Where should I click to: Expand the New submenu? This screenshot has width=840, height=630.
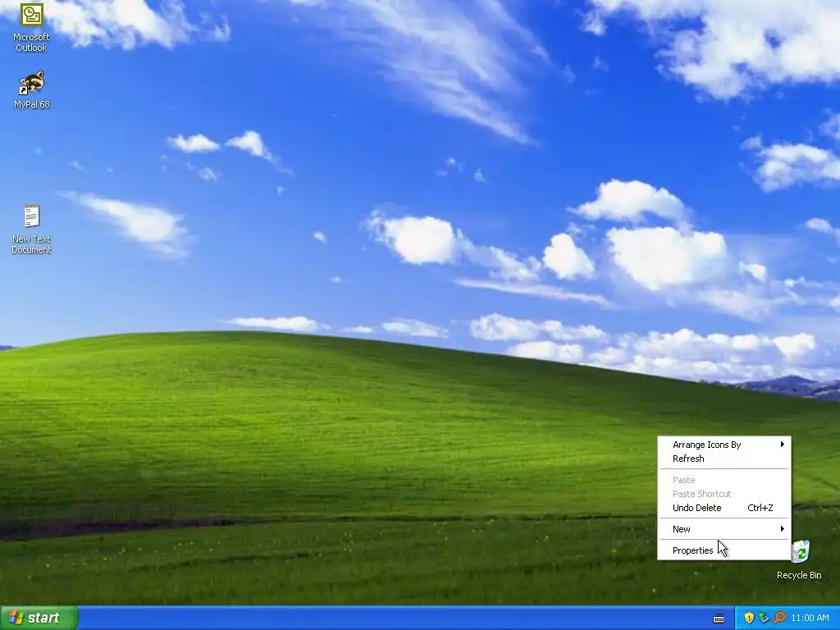[x=724, y=529]
